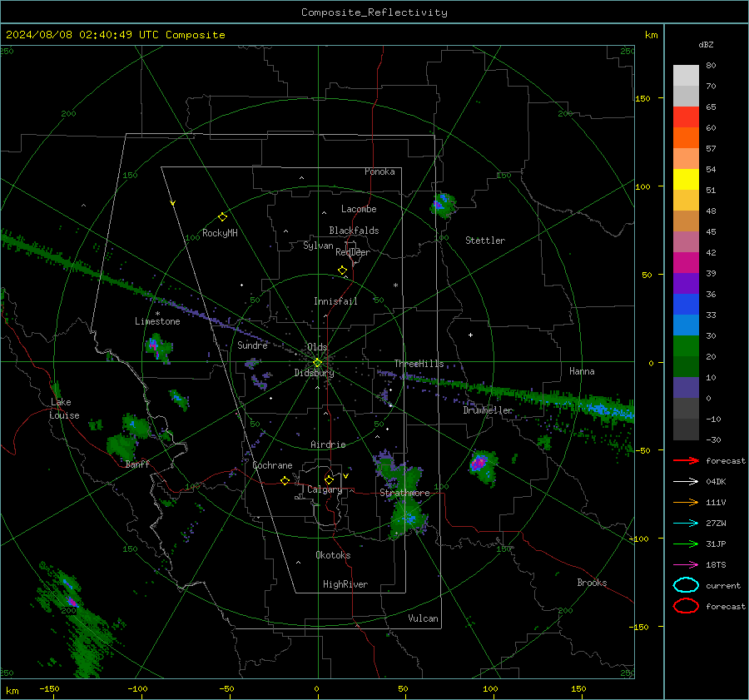
Task: Click the cyan 27ZW arrow legend icon
Action: (686, 524)
